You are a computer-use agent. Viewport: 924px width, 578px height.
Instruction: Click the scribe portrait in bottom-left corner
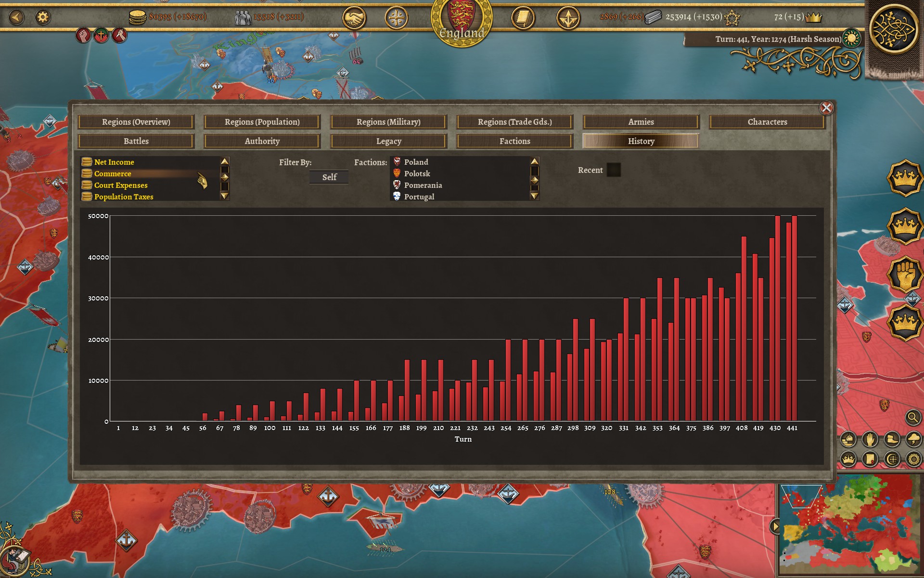click(15, 561)
